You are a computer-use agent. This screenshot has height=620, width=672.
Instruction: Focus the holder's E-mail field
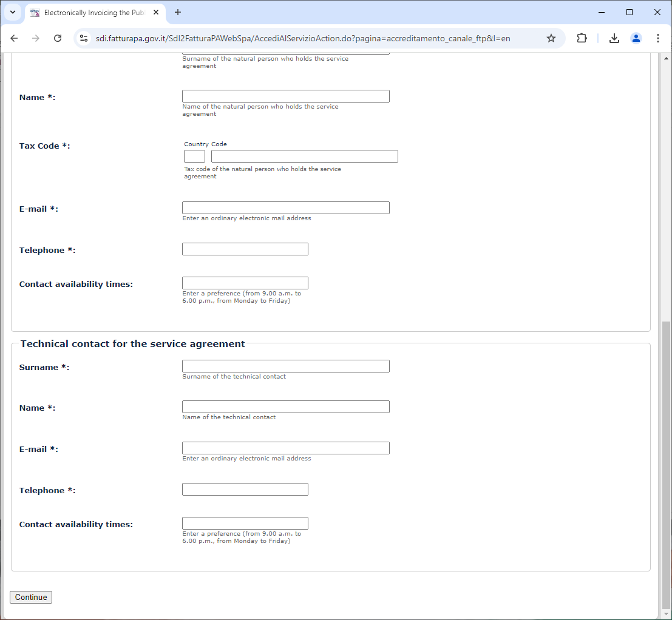(285, 208)
